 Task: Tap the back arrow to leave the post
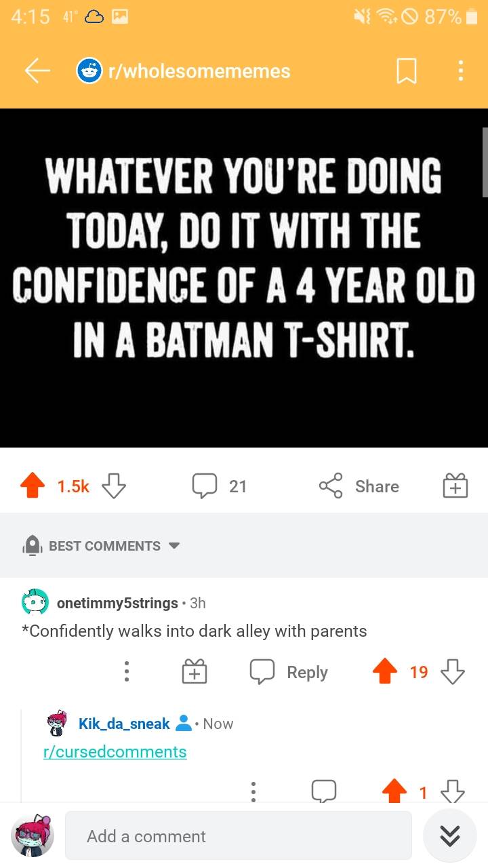coord(37,71)
